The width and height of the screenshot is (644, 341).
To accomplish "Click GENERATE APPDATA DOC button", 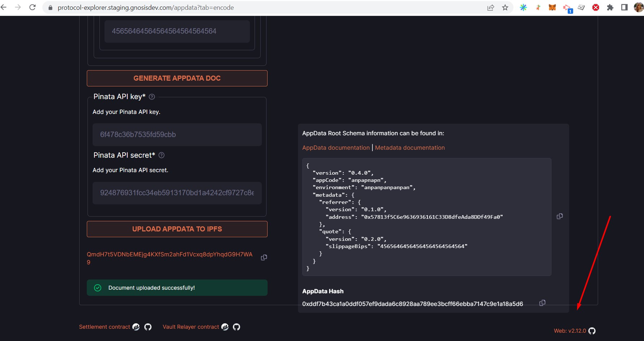I will [177, 78].
